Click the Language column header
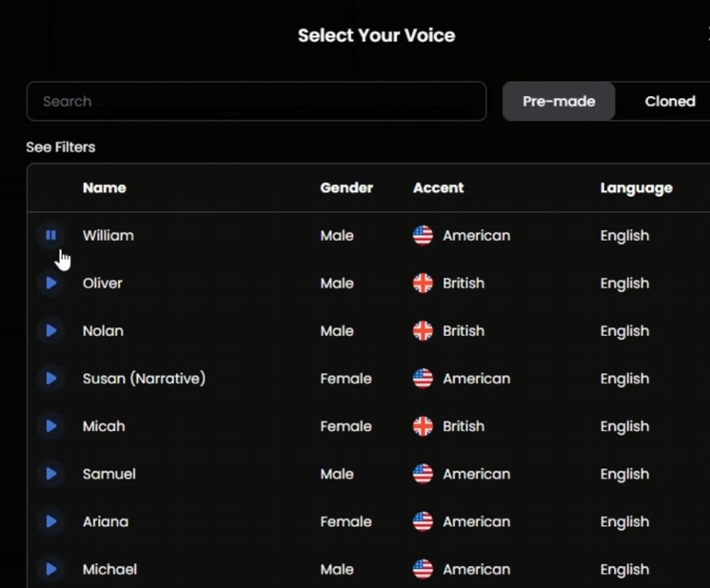 (x=636, y=187)
